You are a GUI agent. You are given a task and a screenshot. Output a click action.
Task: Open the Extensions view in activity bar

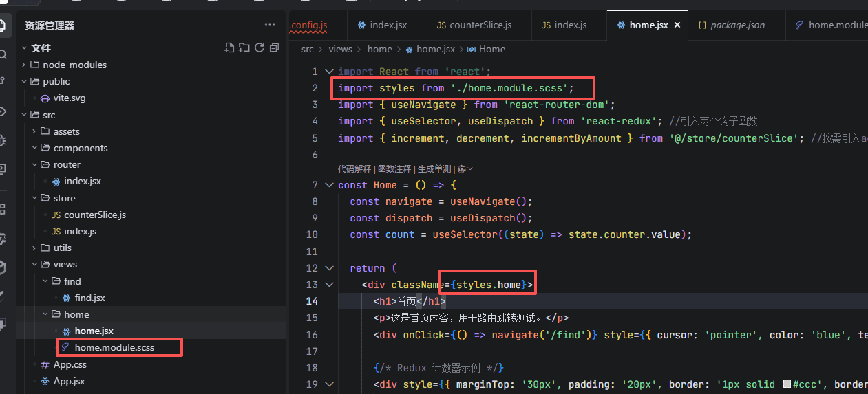3,208
